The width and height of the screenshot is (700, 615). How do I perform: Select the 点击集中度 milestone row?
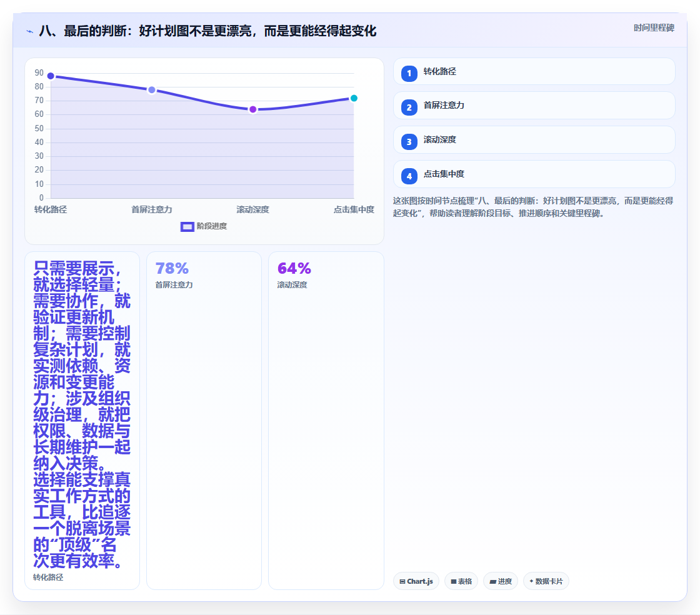coord(534,174)
